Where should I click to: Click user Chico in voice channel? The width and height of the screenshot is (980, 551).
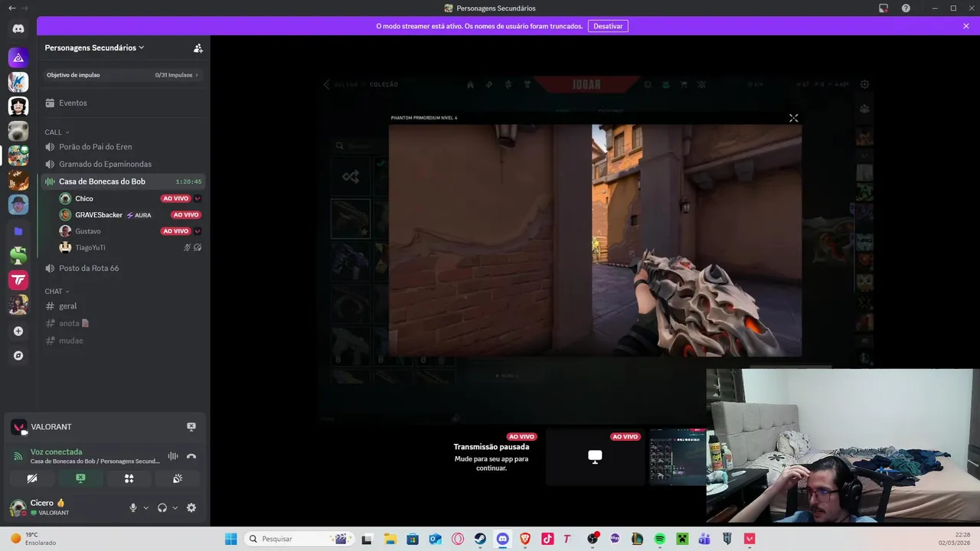pos(84,198)
